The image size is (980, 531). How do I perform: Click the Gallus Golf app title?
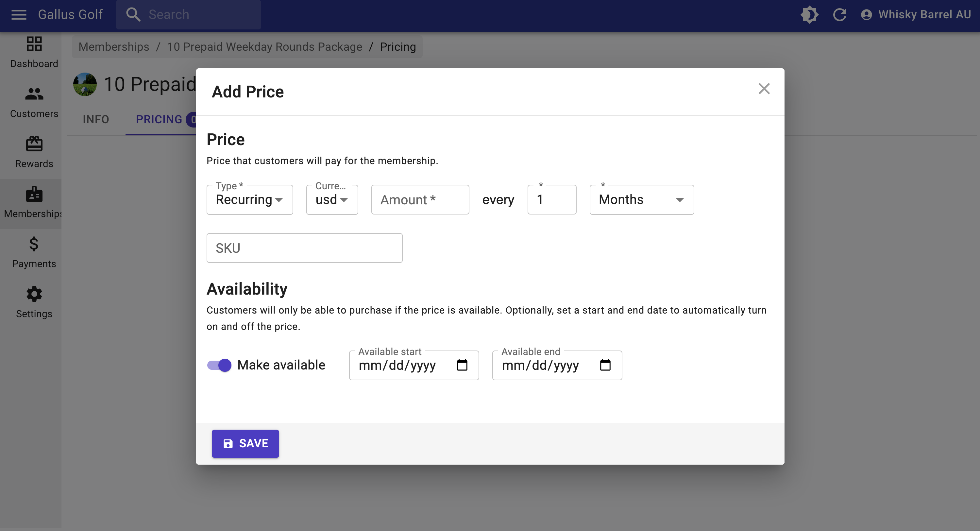(x=70, y=14)
